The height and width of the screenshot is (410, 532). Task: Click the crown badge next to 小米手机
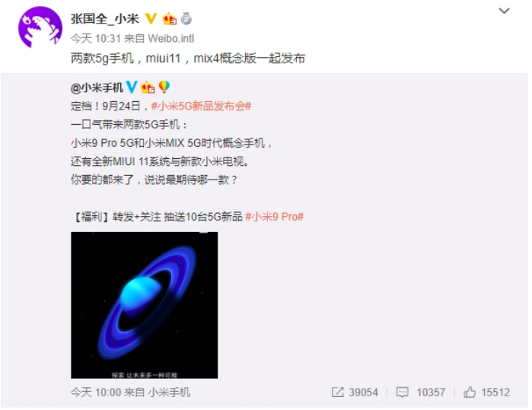tap(148, 87)
